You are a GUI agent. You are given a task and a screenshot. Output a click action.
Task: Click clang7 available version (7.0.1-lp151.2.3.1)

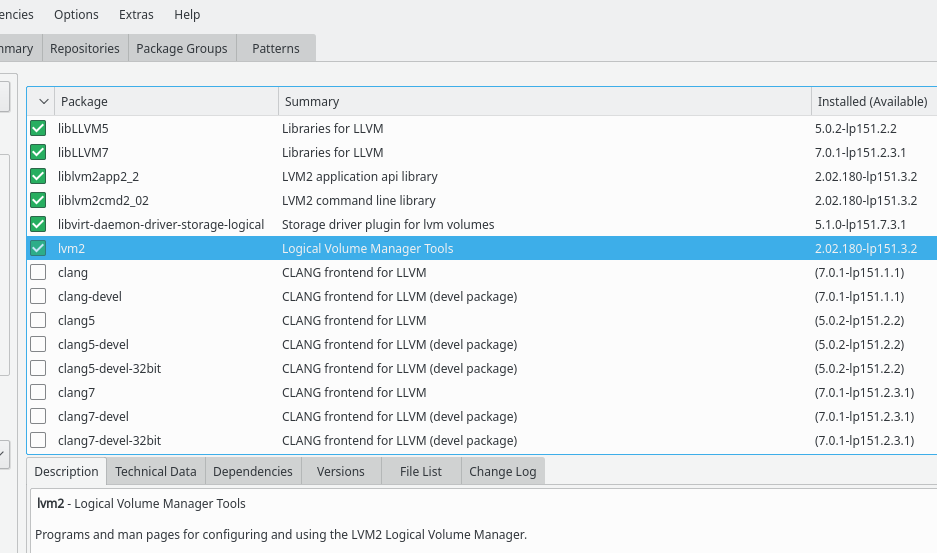click(x=865, y=393)
